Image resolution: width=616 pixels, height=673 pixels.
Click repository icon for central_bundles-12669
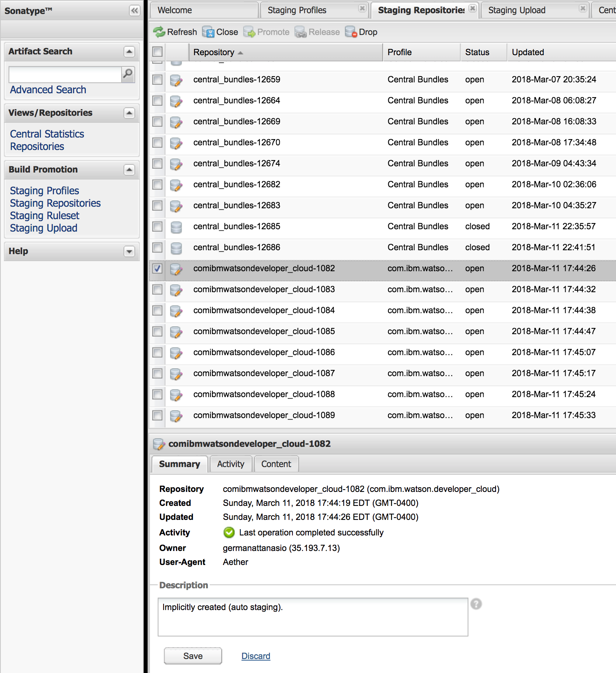click(176, 122)
